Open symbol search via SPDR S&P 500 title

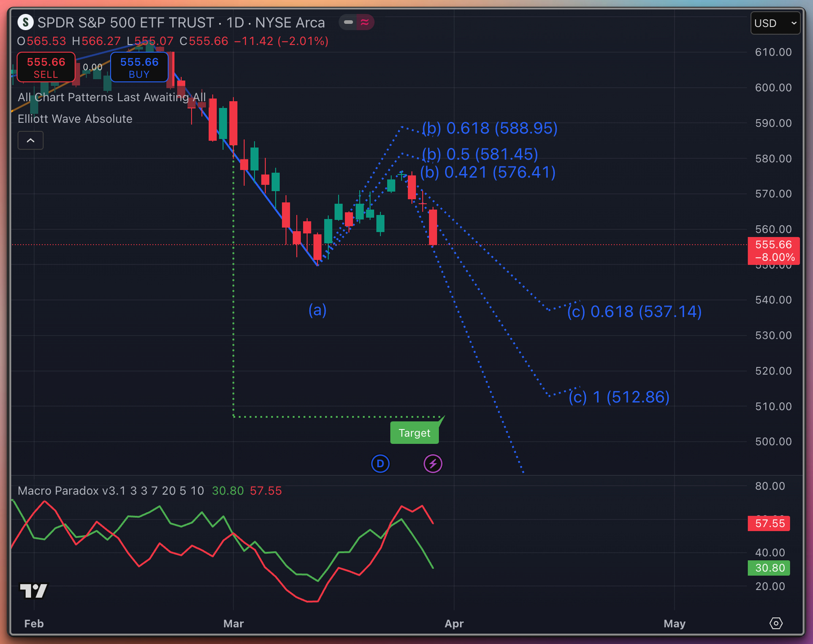(x=126, y=23)
